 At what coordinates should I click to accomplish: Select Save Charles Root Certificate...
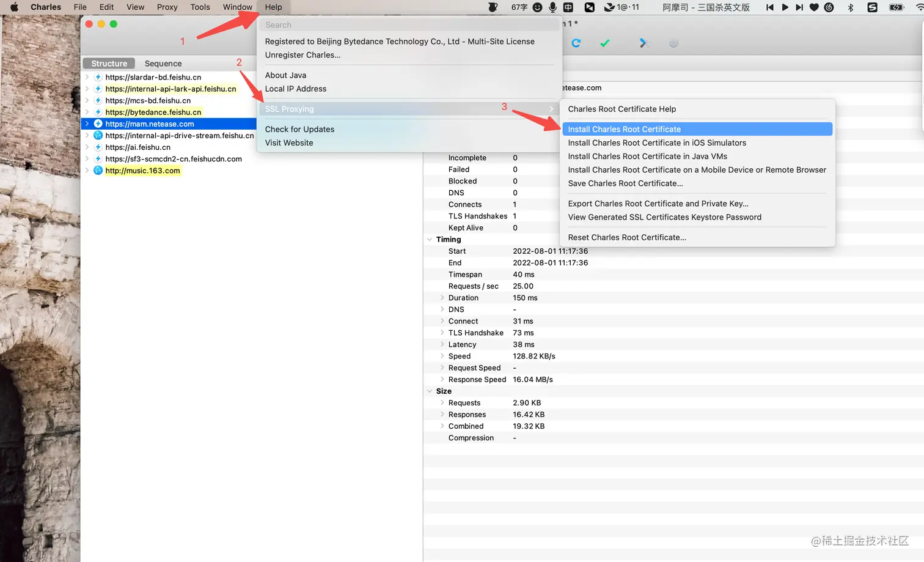point(697,183)
